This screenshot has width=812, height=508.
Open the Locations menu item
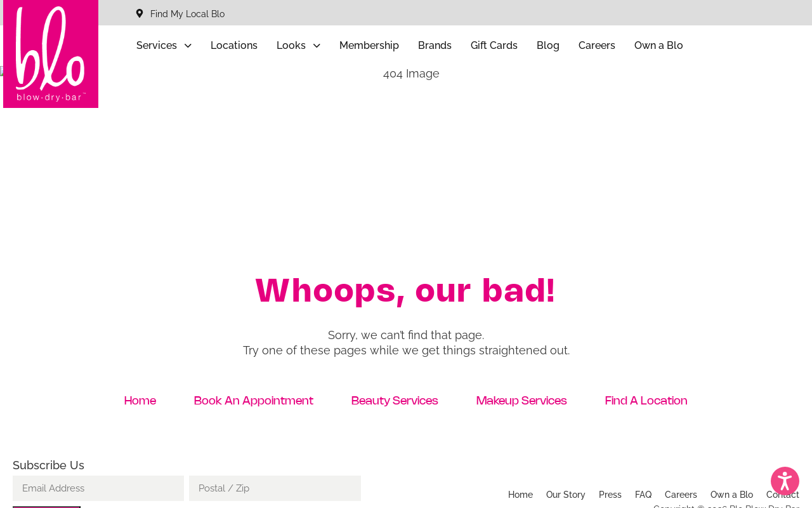[x=234, y=46]
